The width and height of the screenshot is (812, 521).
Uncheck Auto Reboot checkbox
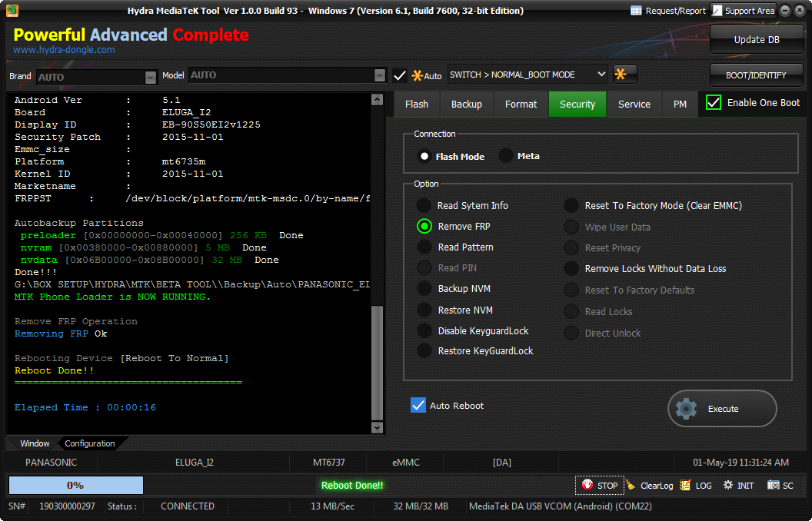point(418,405)
